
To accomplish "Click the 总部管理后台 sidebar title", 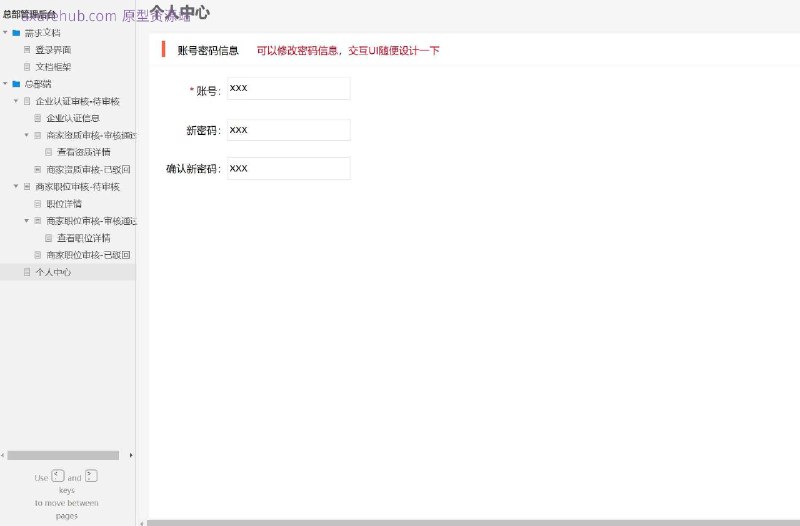I will pos(29,15).
